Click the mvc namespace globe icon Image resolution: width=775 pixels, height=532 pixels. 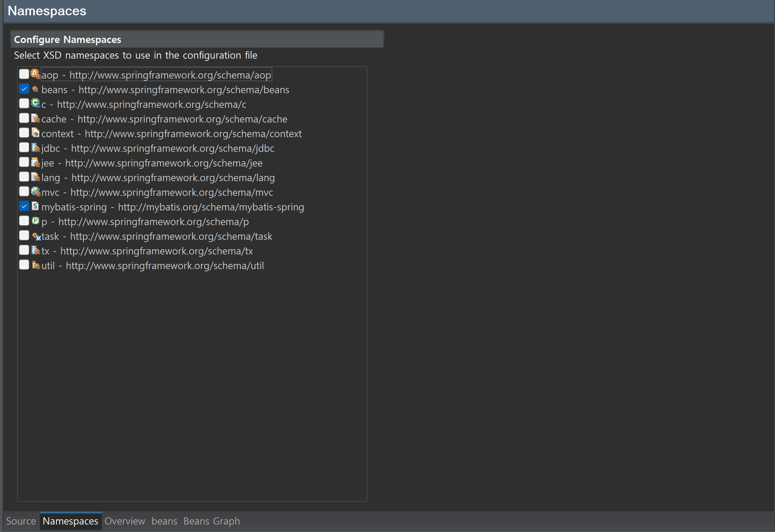click(35, 191)
